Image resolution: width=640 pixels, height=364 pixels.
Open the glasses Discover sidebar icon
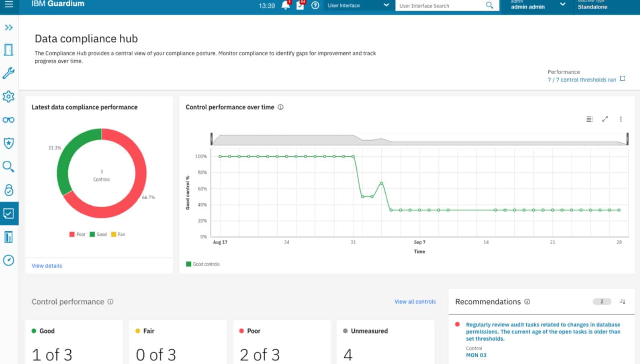tap(9, 120)
